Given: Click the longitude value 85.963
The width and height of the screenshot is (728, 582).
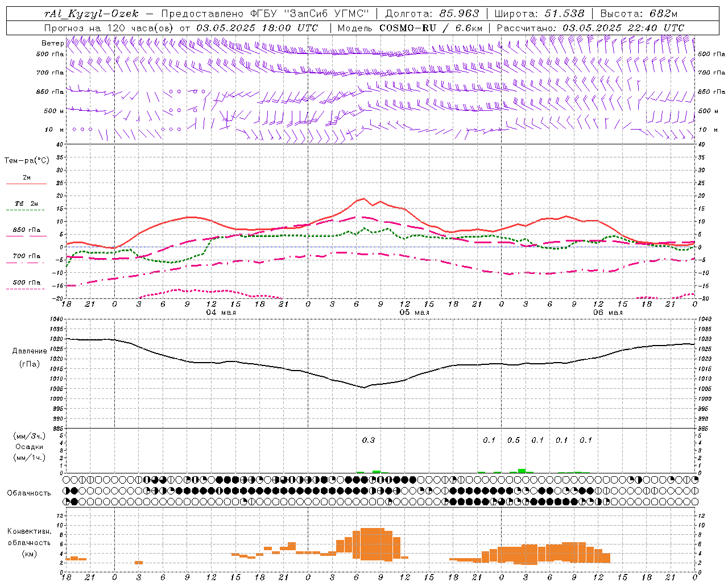Looking at the screenshot, I should coord(460,14).
